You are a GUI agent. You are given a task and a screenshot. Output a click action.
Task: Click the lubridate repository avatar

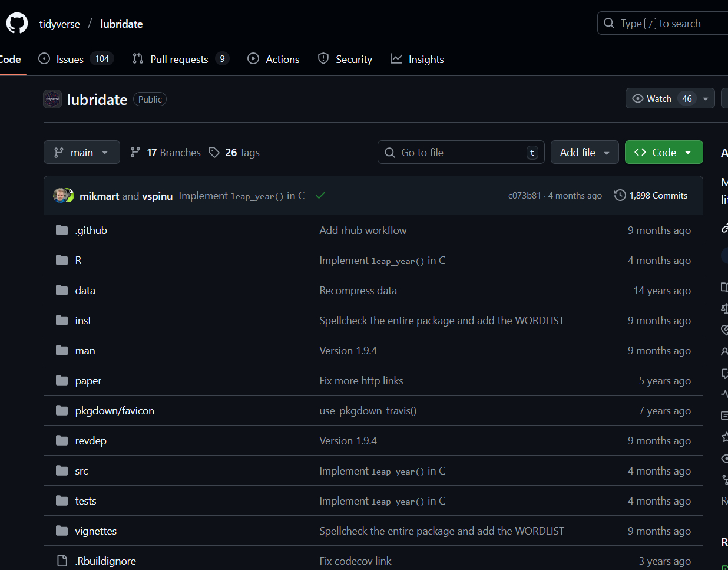52,99
